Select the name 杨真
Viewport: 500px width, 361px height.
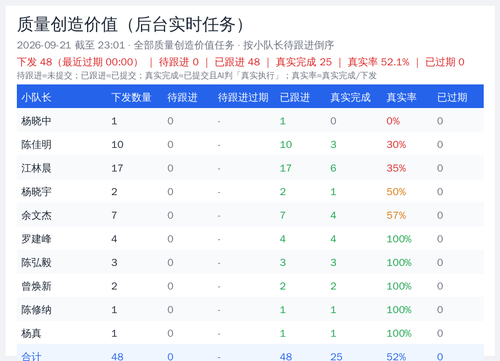(31, 333)
